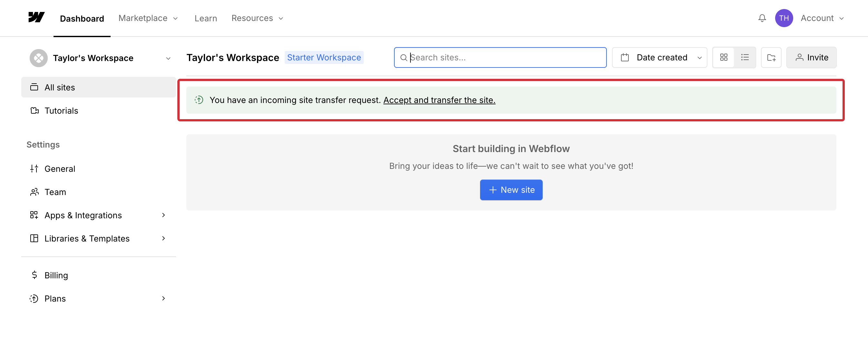Open Team settings

(x=98, y=192)
